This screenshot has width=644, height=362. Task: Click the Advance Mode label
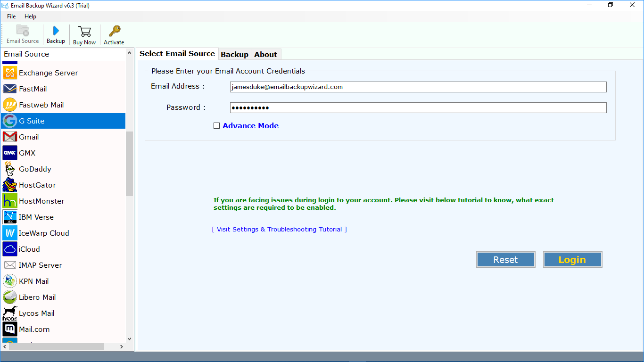pyautogui.click(x=250, y=126)
